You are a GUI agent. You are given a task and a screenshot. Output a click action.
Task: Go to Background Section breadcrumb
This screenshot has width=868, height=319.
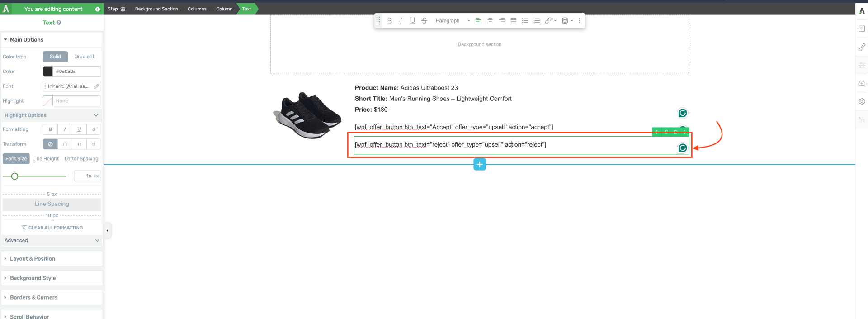(x=156, y=9)
